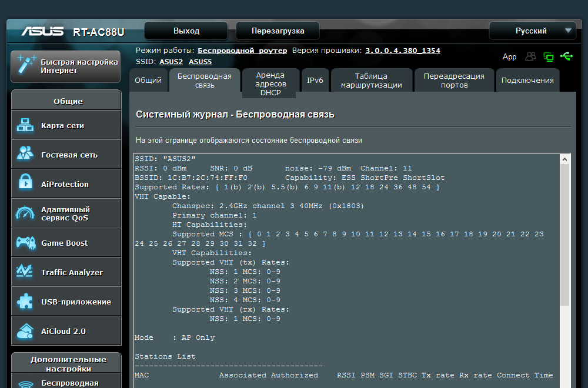The width and height of the screenshot is (588, 388).
Task: Click firmware version link 3.0.0.4.380_1354
Action: [402, 51]
